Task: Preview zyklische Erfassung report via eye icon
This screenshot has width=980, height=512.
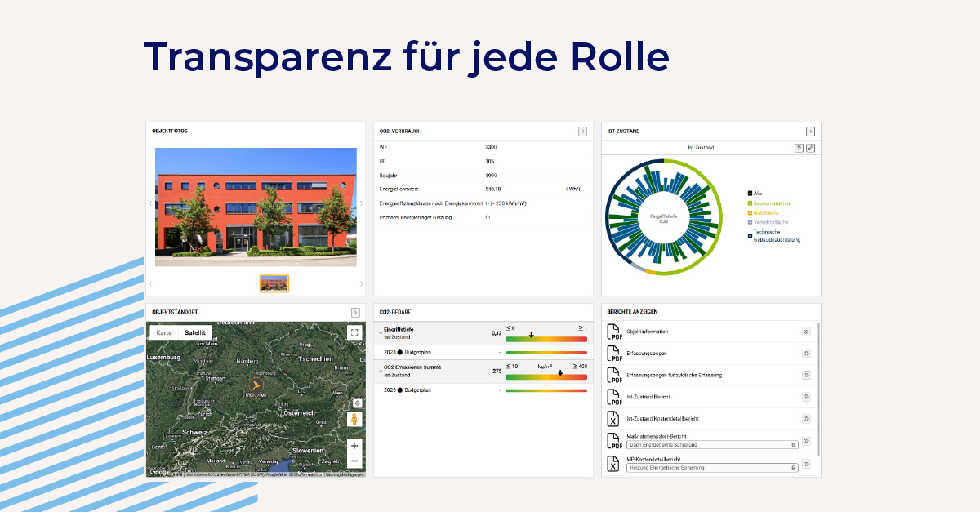Action: (x=806, y=376)
